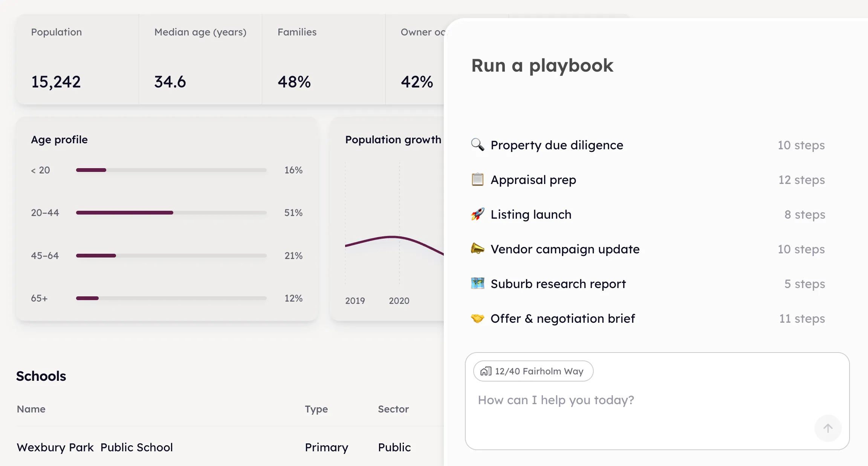This screenshot has height=466, width=868.
Task: Click the clipboard icon beside Appraisal prep
Action: click(x=478, y=179)
